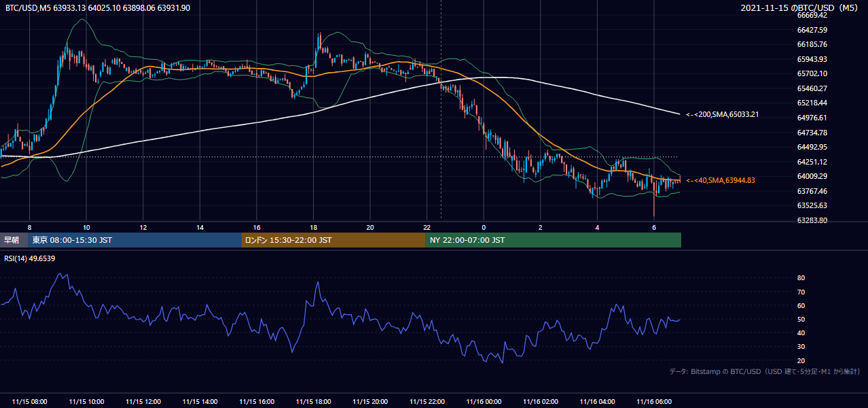Click hour tick 0 under price chart

click(484, 227)
